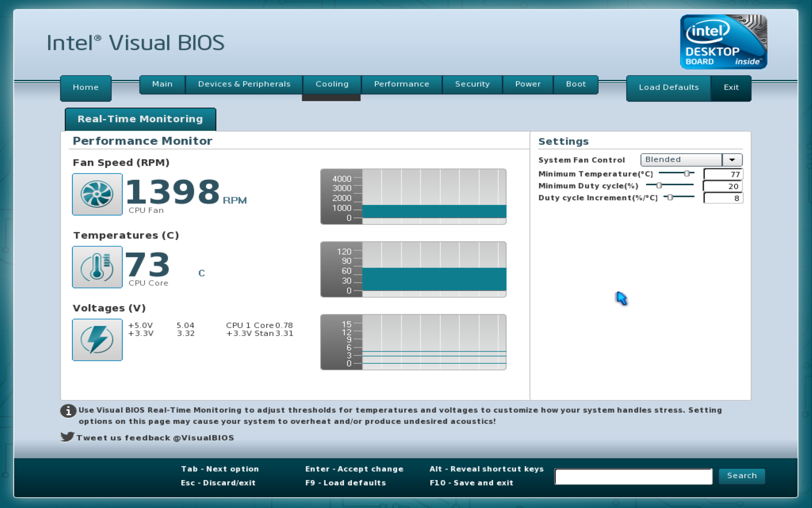Click the Minimum Duty cycle field showing 20
The width and height of the screenshot is (812, 508).
pos(723,186)
